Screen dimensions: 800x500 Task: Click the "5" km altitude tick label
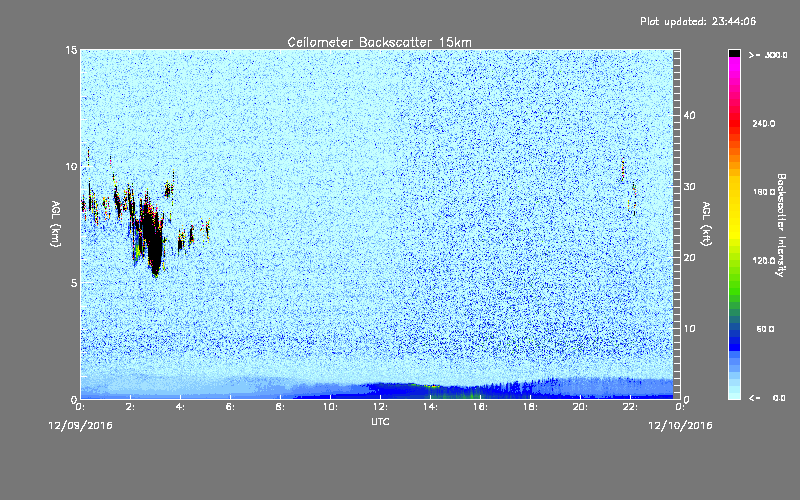[x=74, y=283]
